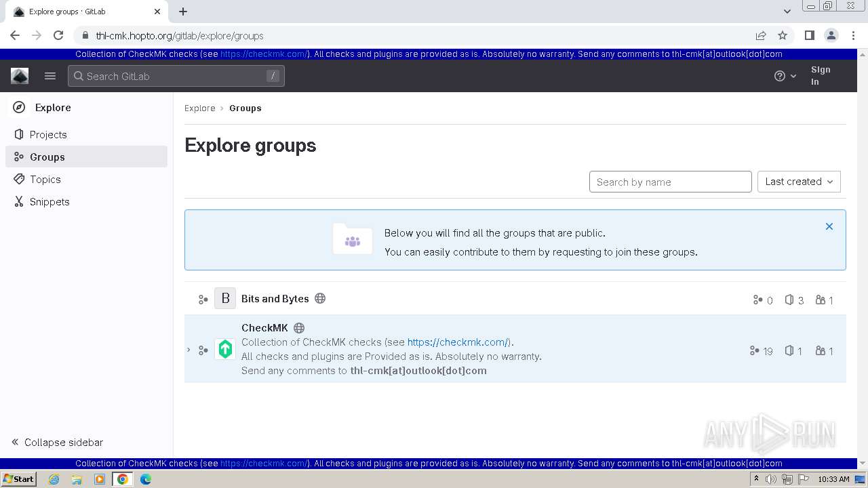Click the Projects sidebar icon
Viewport: 868px width, 488px height.
[x=19, y=134]
